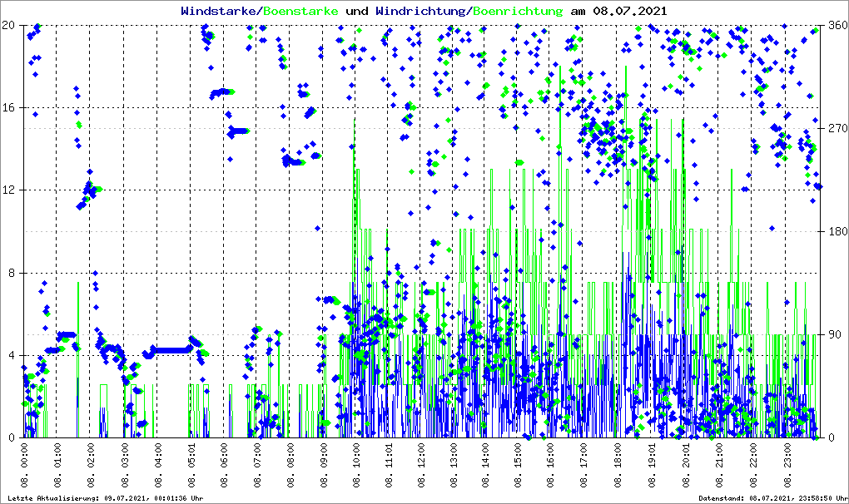Screen dimensions: 849x504
Task: Click the right axis value 360
Action: 839,25
